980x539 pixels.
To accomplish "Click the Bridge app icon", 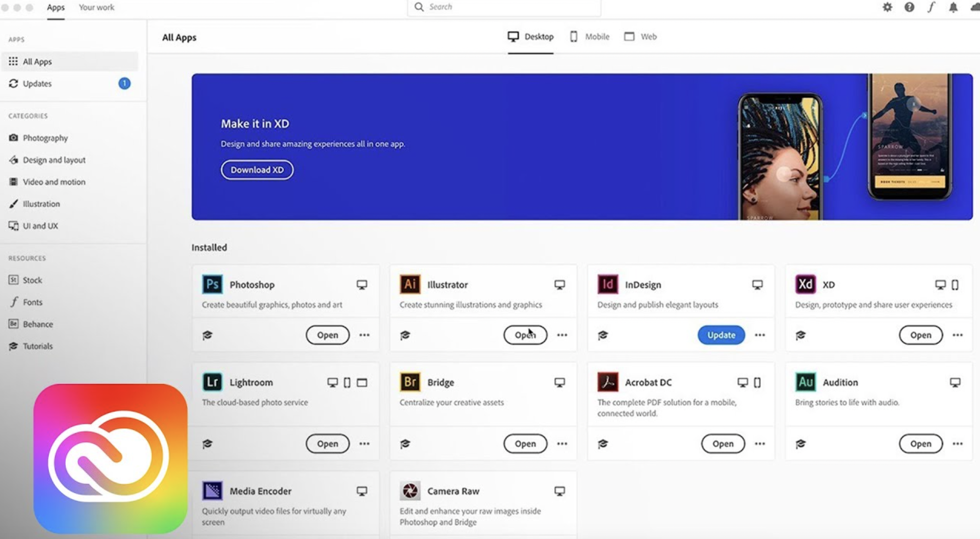I will click(408, 382).
